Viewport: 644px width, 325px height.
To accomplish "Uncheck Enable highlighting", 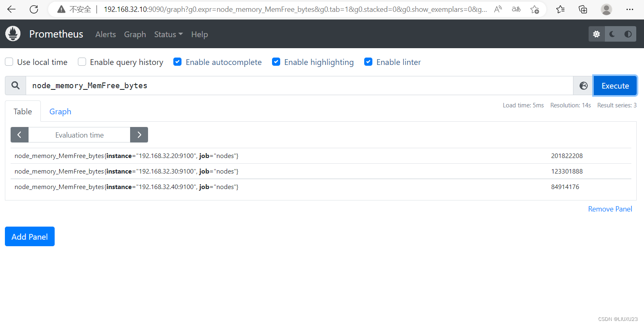I will tap(276, 62).
